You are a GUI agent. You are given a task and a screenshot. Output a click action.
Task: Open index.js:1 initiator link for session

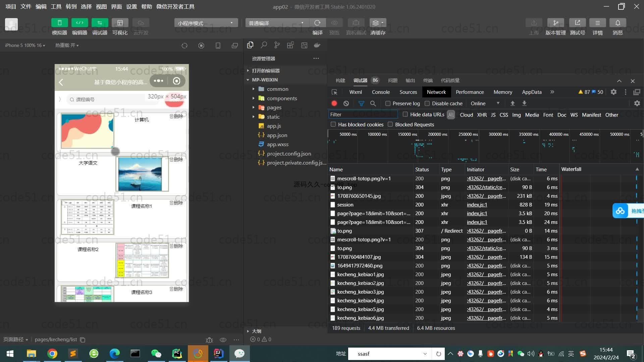(x=477, y=205)
